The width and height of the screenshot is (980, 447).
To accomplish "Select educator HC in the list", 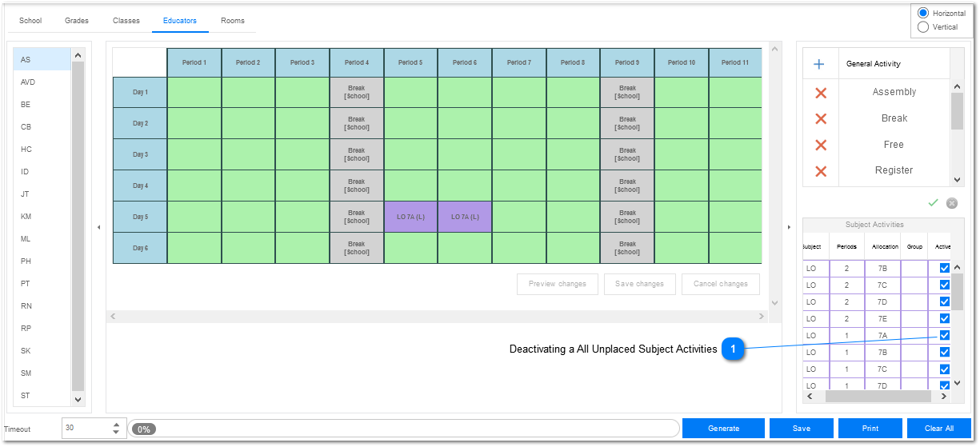I will tap(42, 150).
